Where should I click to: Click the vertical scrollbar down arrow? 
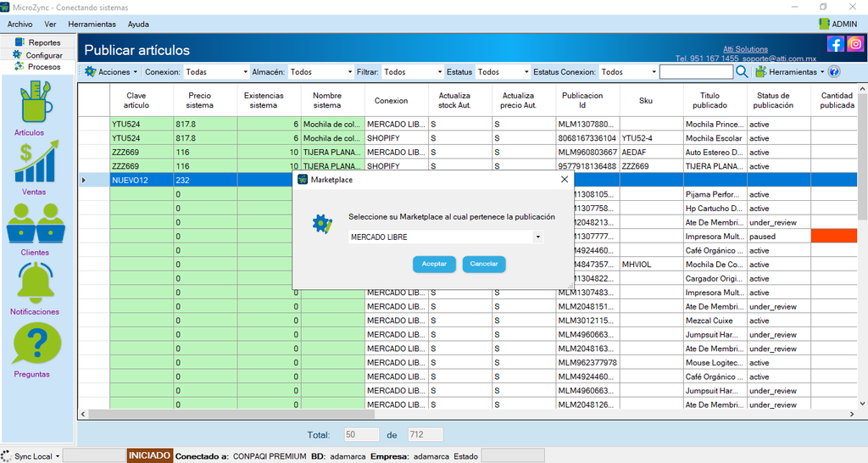[862, 404]
